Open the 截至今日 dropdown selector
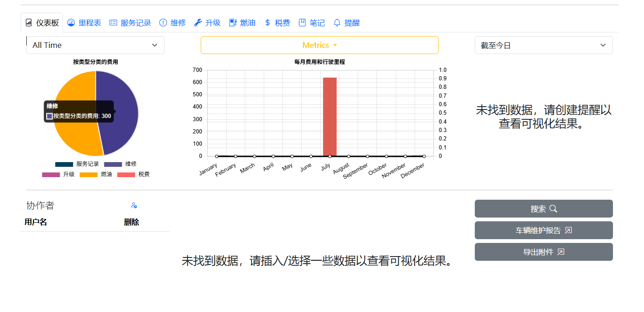The height and width of the screenshot is (312, 644). [544, 45]
